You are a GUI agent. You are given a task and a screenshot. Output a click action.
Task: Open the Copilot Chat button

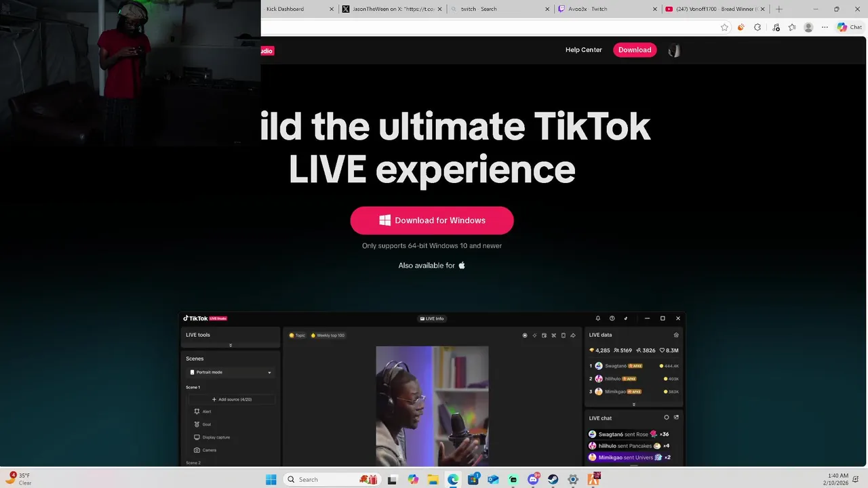coord(851,27)
